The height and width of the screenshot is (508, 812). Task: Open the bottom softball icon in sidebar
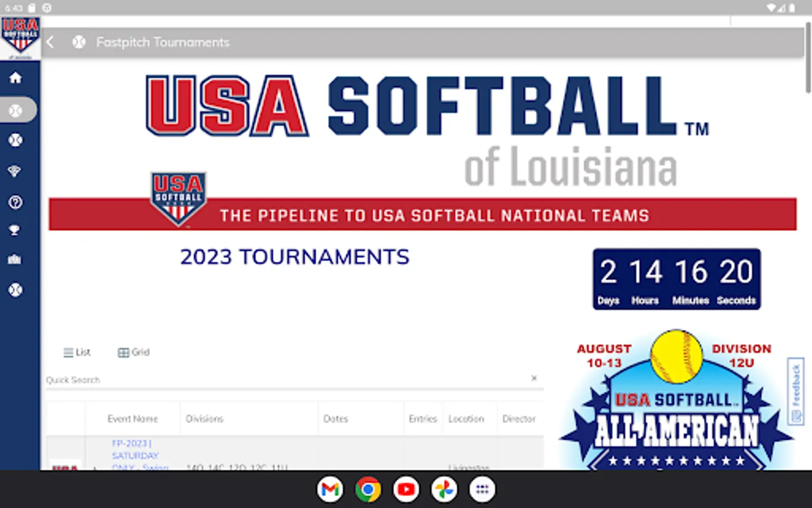click(x=15, y=290)
